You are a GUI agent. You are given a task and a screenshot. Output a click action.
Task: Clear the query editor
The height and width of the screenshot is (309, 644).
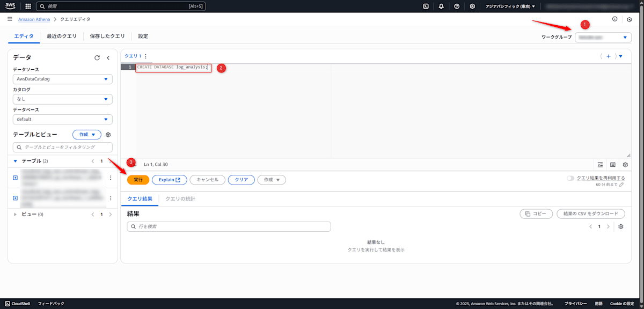tap(241, 180)
